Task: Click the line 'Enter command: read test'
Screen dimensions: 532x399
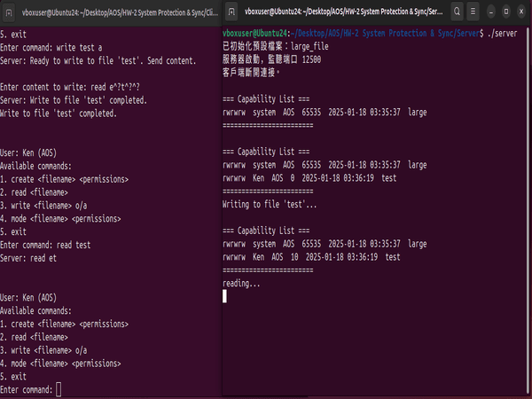Action: 45,245
